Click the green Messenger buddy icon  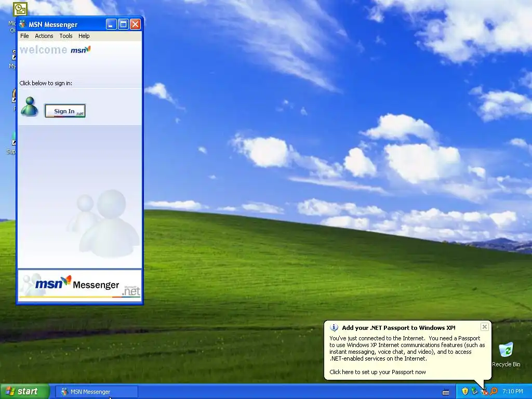pos(29,107)
